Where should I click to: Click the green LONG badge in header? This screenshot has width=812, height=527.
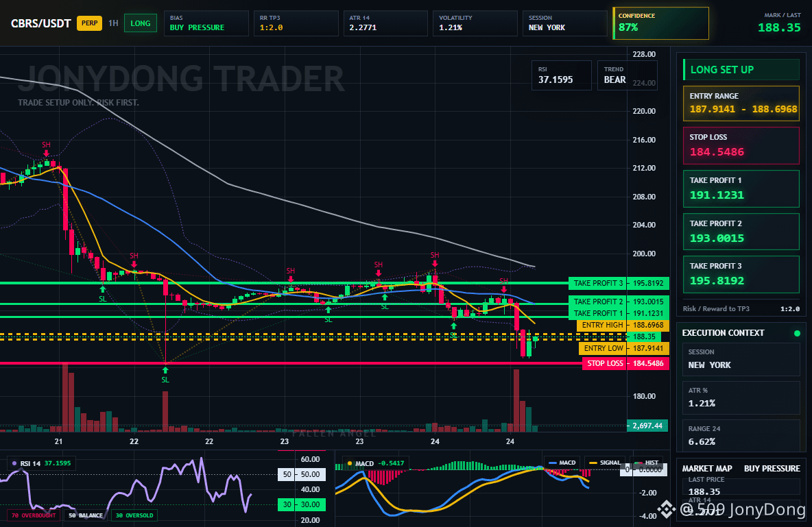pos(141,23)
